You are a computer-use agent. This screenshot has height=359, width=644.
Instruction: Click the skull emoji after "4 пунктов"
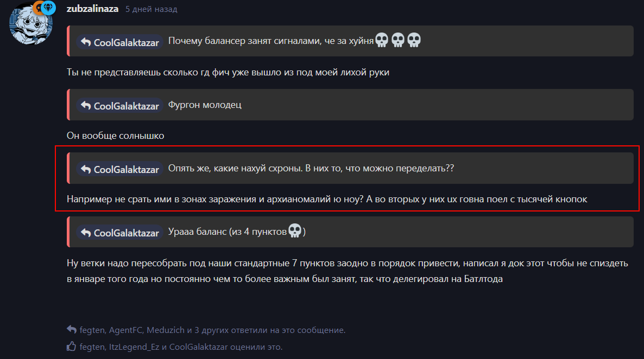click(295, 231)
